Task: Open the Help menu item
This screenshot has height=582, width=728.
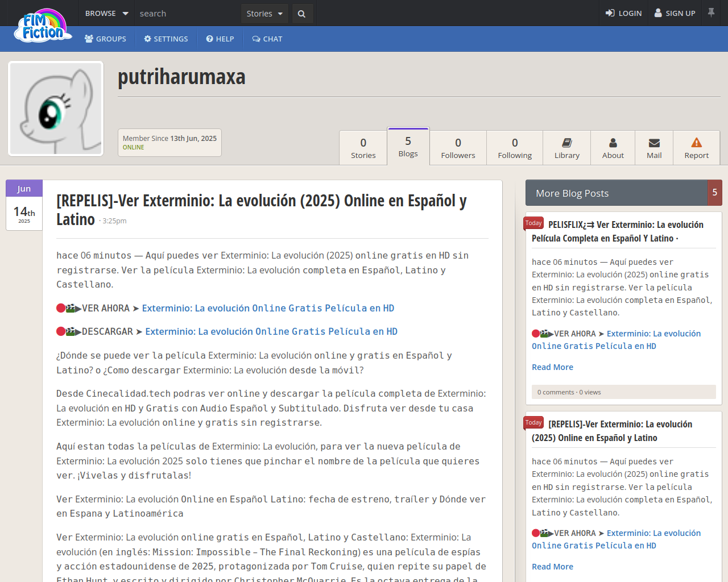Action: click(220, 39)
